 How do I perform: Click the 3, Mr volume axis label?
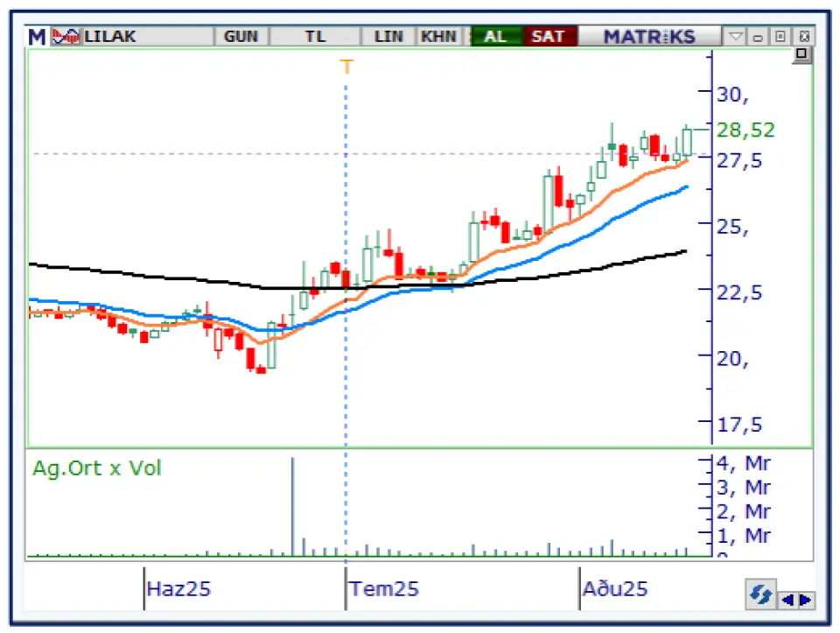(744, 487)
